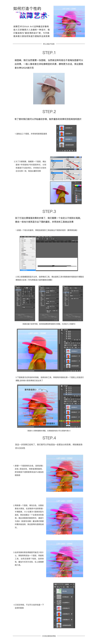Click 填充 100% field in seven-layer panel
97x644 pixels.
click(x=71, y=587)
